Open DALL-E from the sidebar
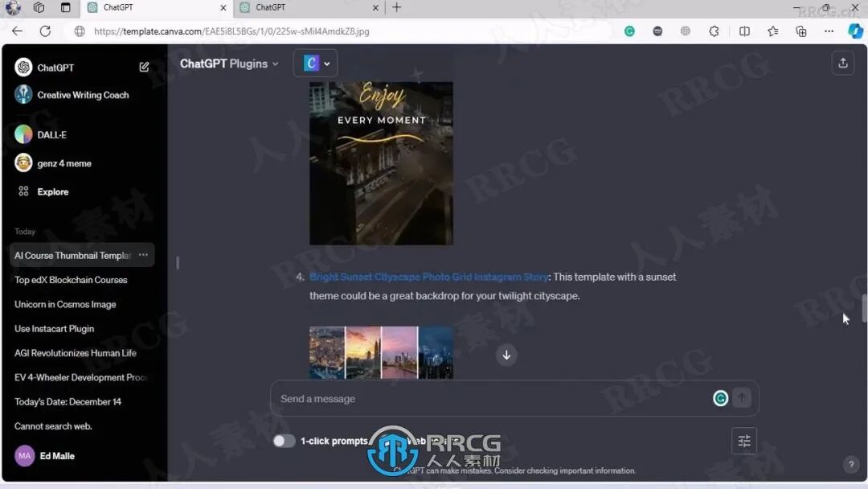Screen dimensions: 868x489 41,134
